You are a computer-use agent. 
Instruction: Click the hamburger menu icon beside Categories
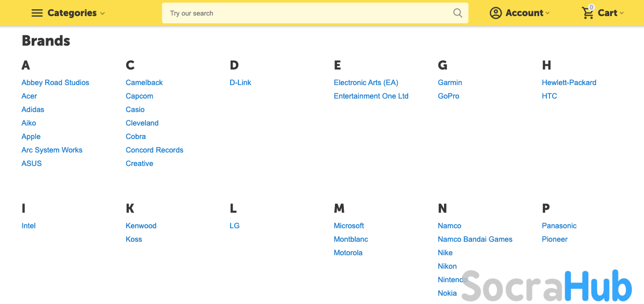[37, 13]
